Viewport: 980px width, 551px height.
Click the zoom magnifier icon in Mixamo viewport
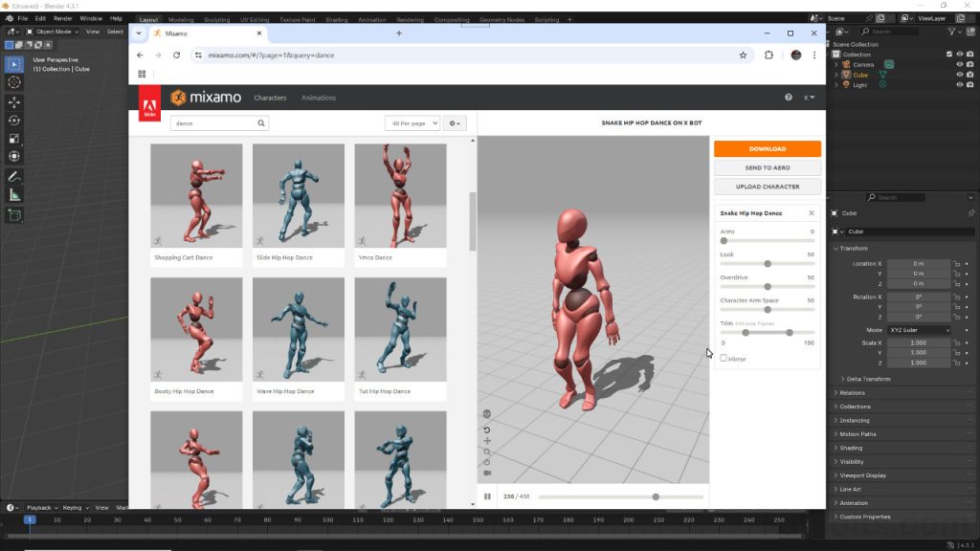(x=487, y=451)
